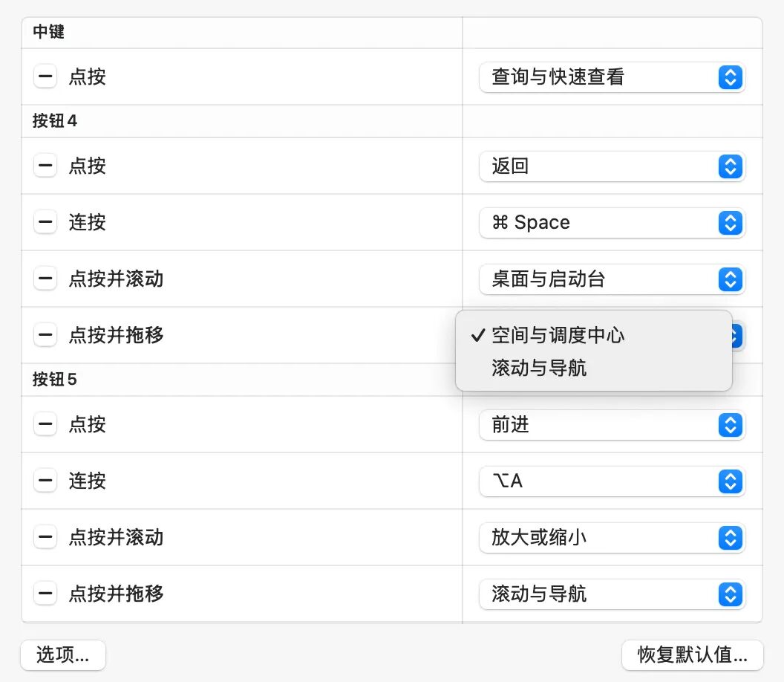Click the 选项… button
This screenshot has width=784, height=682.
[63, 655]
